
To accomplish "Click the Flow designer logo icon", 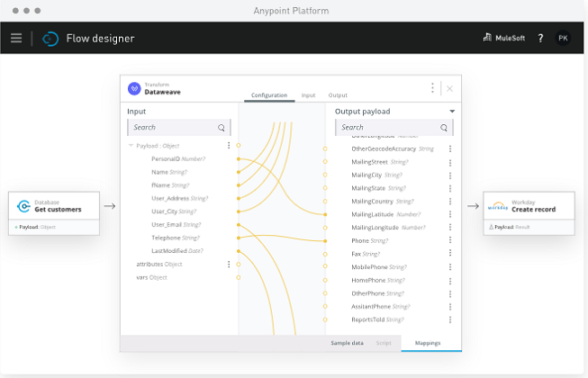I will coord(50,39).
